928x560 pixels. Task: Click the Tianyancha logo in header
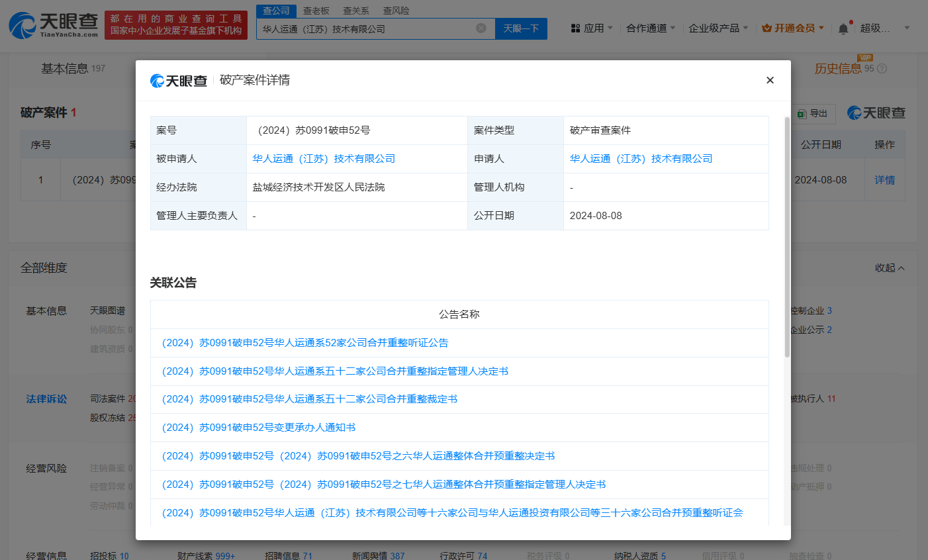point(53,25)
